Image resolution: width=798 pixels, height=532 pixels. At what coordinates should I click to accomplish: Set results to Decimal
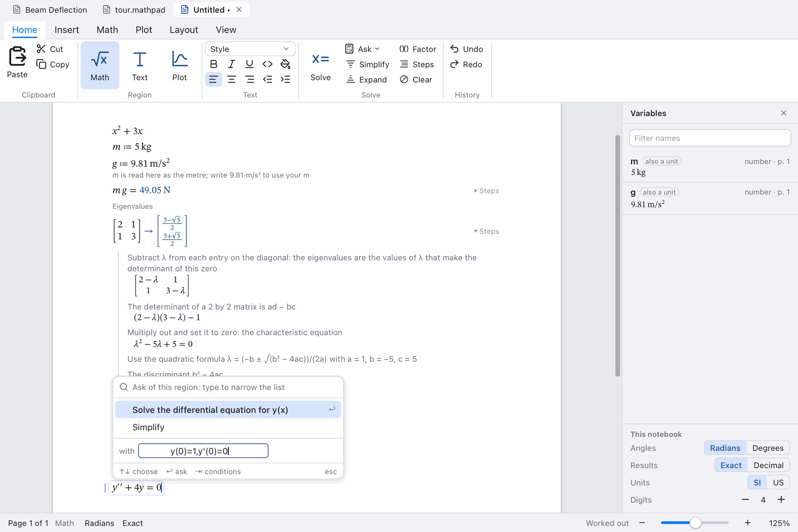click(768, 465)
